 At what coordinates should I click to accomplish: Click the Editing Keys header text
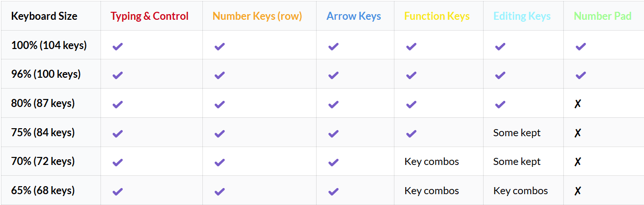[522, 16]
